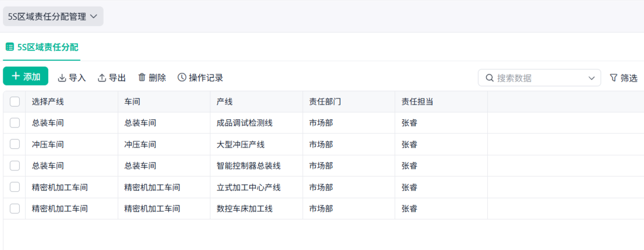Click the 筛选 filter button

(624, 78)
